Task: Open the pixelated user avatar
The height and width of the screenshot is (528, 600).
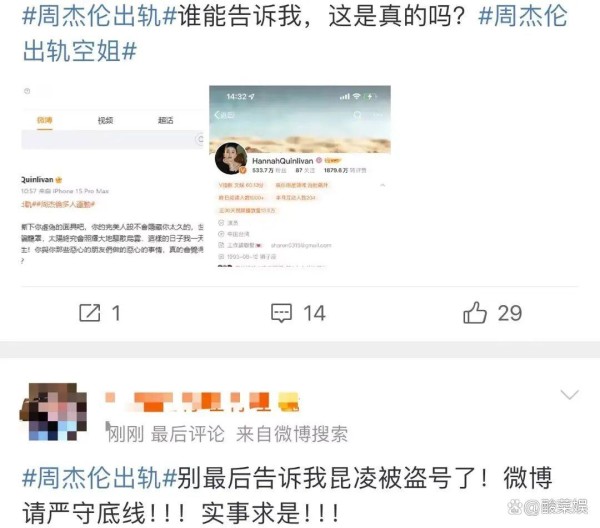Action: point(53,412)
